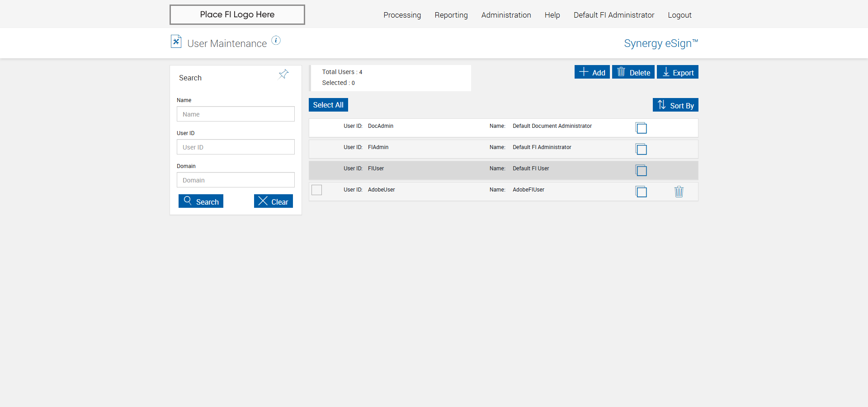Open the Reporting menu

coord(451,15)
